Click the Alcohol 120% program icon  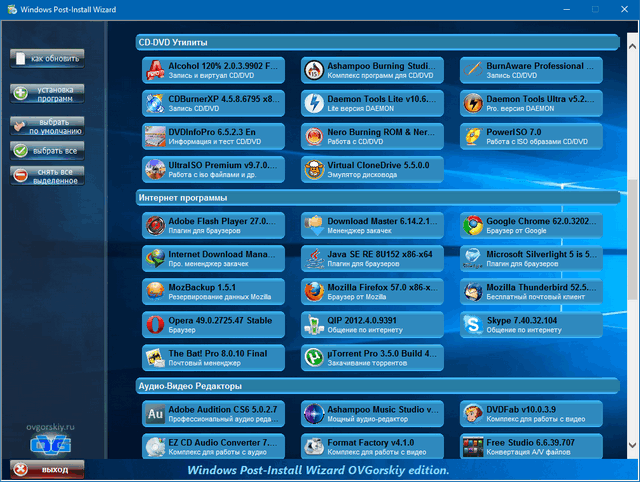coord(156,70)
